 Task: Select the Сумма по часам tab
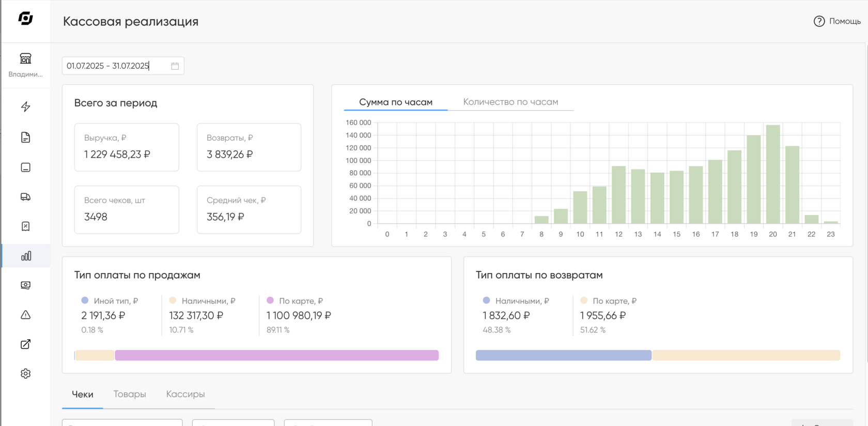point(396,102)
